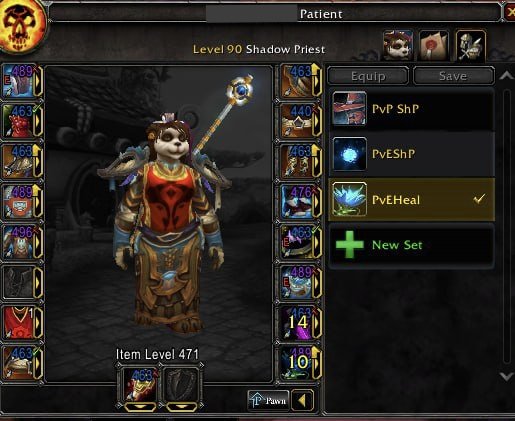Click the head slot item level 489 icon
Viewport: 515px width, 421px height.
coord(18,81)
